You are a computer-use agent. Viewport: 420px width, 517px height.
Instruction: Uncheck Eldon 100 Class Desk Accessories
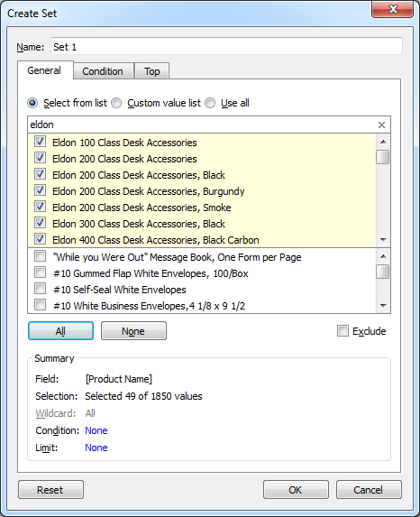(41, 142)
